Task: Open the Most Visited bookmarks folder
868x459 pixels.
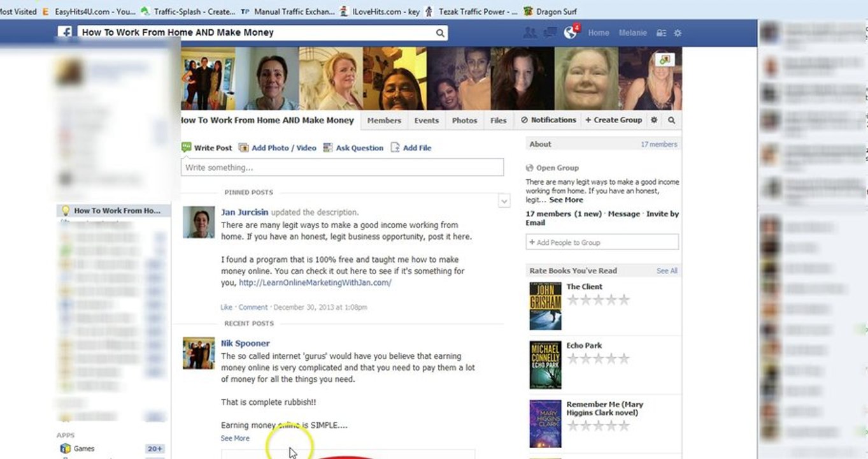Action: [18, 11]
